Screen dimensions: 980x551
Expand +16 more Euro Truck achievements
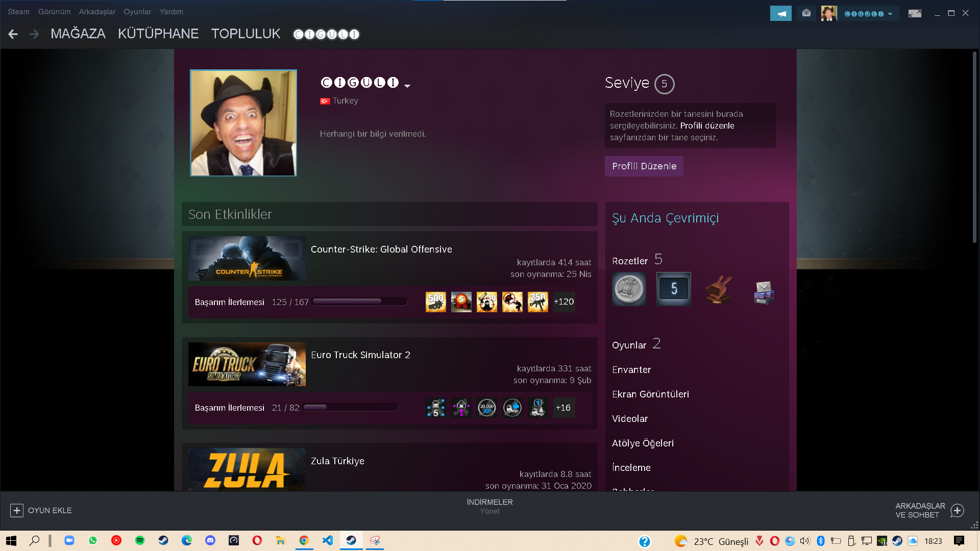(563, 408)
